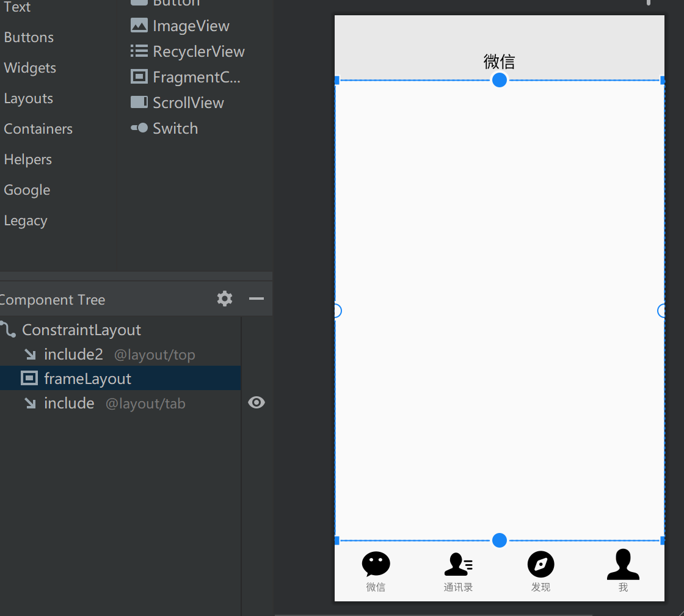Click the 微信 title in top bar

coord(500,62)
